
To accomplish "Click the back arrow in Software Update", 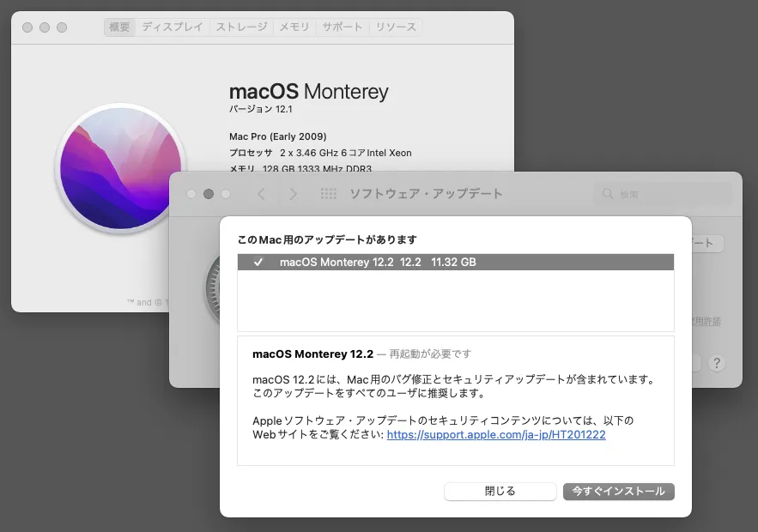I will click(262, 194).
